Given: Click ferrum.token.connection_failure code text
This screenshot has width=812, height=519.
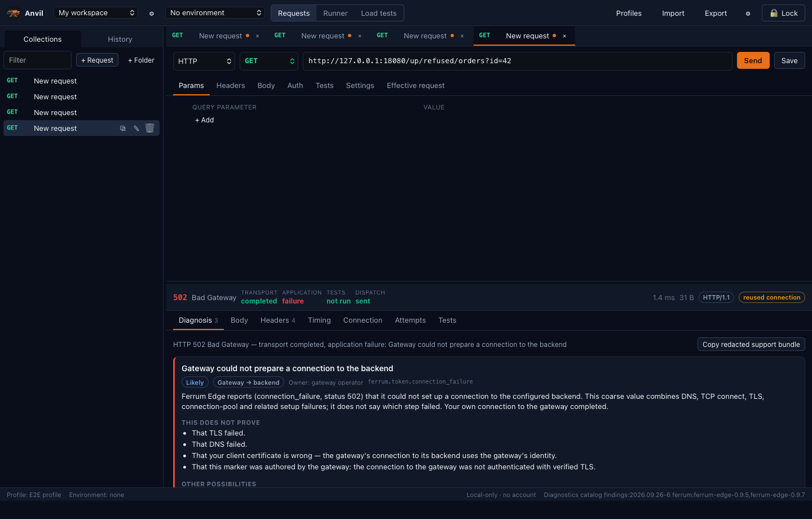Looking at the screenshot, I should [421, 382].
